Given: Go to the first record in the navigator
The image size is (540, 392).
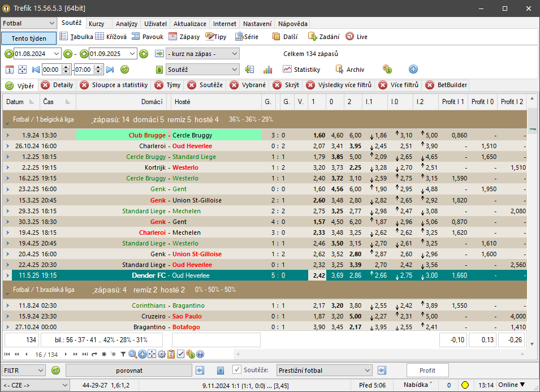Looking at the screenshot, I should click(x=7, y=354).
